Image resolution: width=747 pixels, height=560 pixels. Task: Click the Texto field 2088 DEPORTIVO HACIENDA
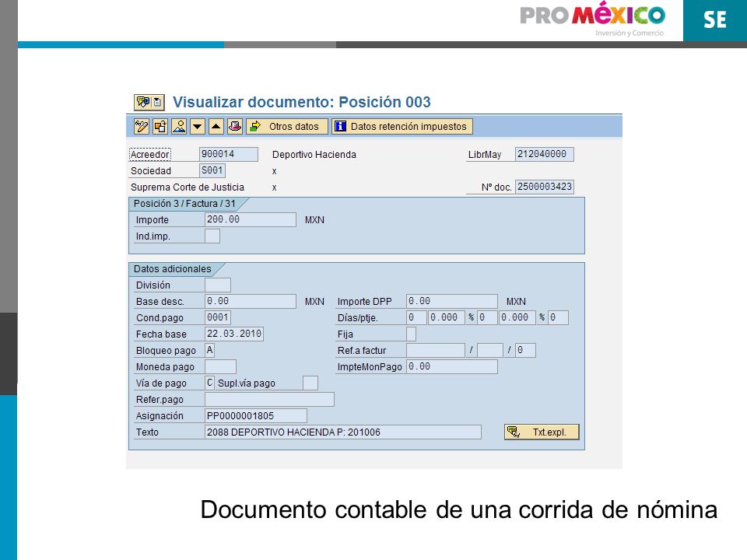click(343, 432)
